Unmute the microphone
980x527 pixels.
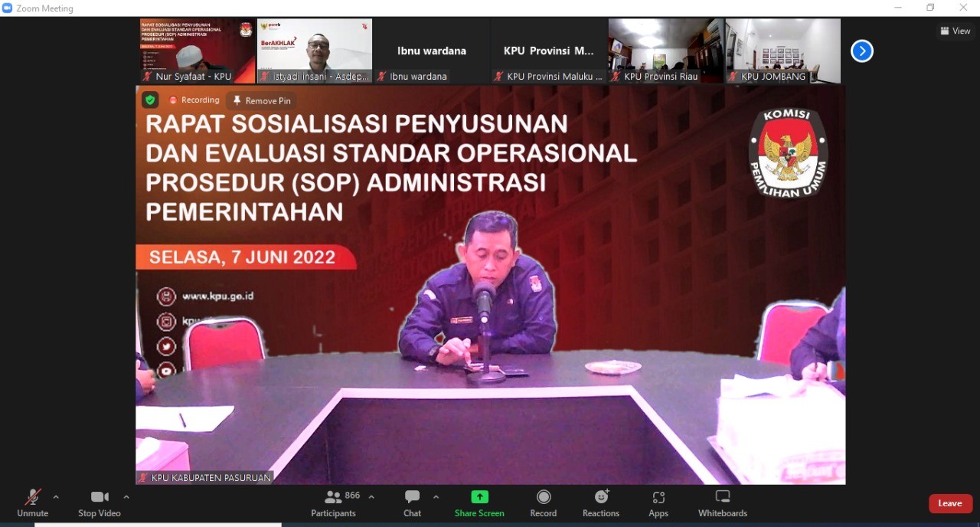(x=32, y=502)
